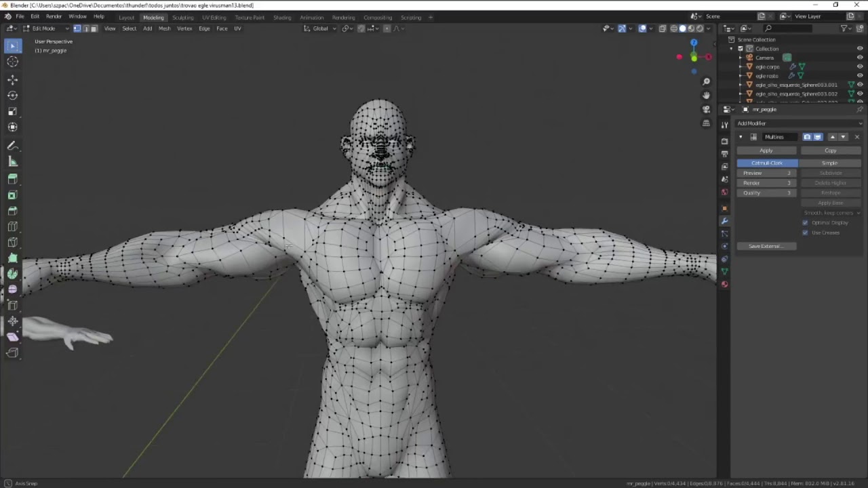Toggle camera view icon in viewport
The image size is (868, 488).
[706, 109]
